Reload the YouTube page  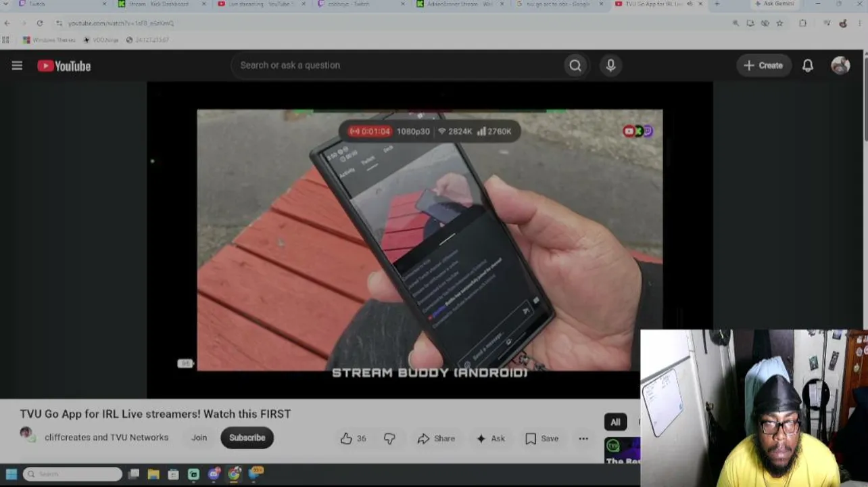coord(40,23)
